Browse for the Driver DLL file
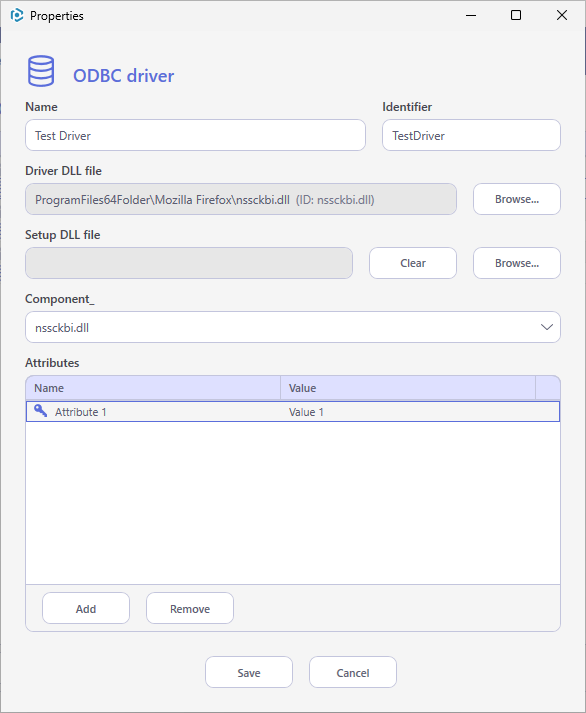 coord(517,199)
